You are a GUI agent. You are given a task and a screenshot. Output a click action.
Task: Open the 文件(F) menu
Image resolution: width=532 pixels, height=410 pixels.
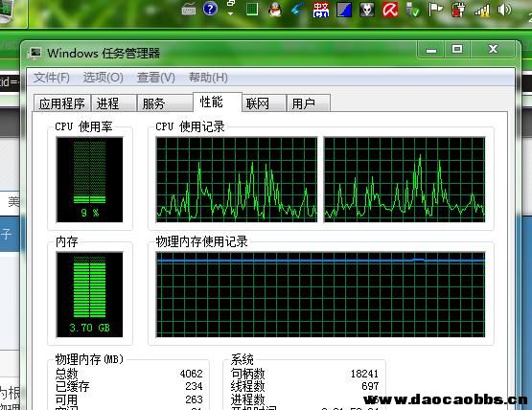(51, 78)
